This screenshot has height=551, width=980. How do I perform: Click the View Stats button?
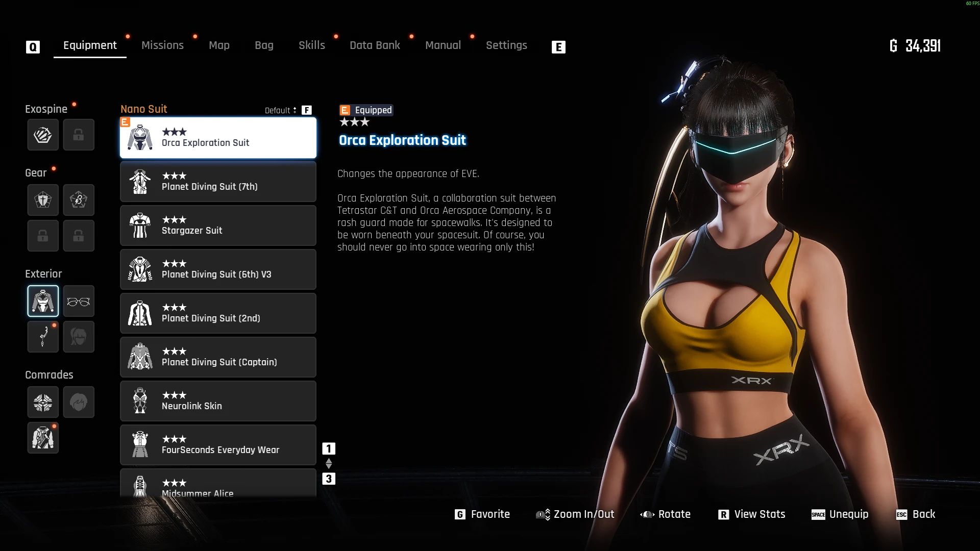click(752, 514)
